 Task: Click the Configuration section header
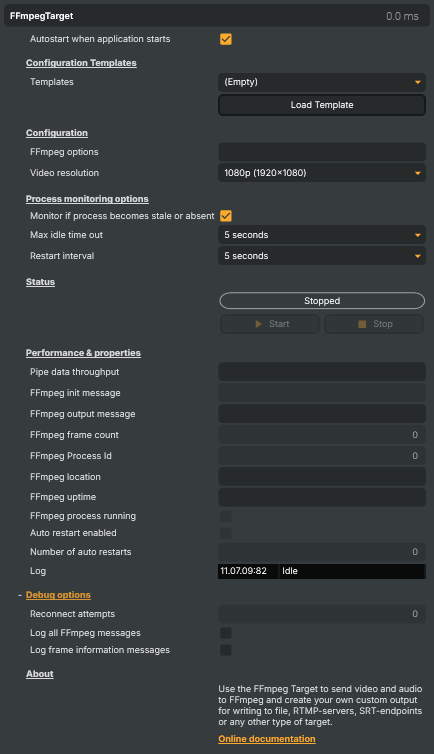[x=57, y=133]
